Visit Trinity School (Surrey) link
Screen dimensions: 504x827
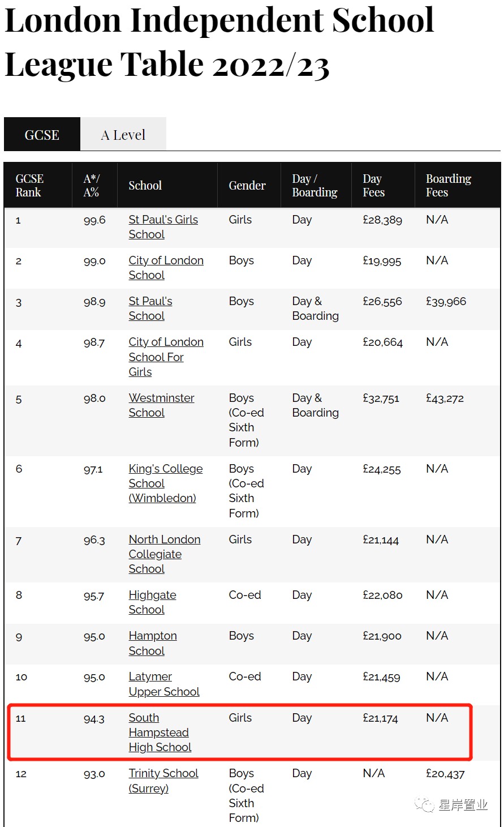coord(163,781)
